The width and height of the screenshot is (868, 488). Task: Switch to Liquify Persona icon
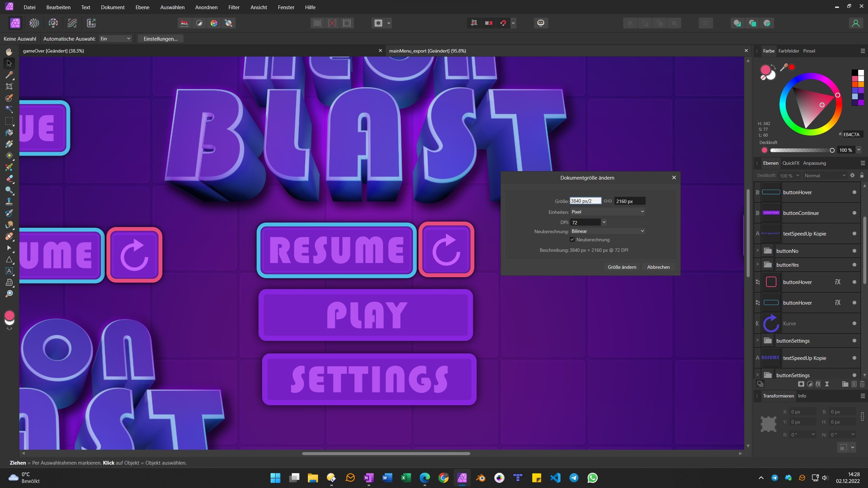point(34,23)
